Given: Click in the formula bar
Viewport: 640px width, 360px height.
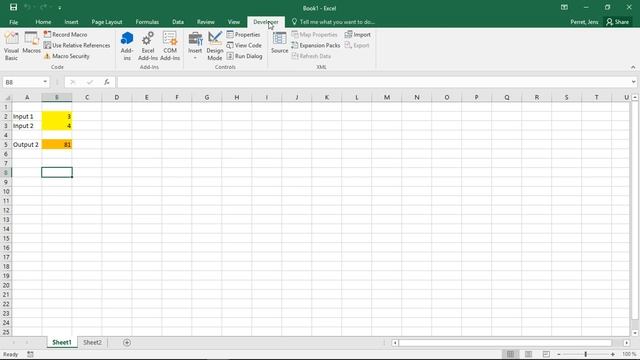Looking at the screenshot, I should (373, 82).
